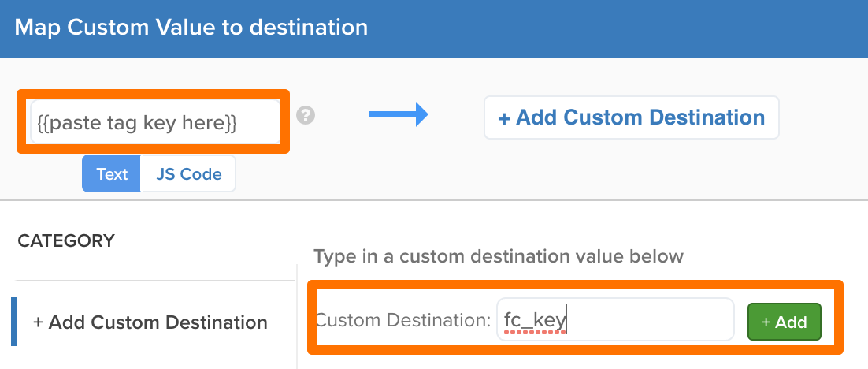Click the Custom Destination field label
Screen dimensions: 868x369
402,321
